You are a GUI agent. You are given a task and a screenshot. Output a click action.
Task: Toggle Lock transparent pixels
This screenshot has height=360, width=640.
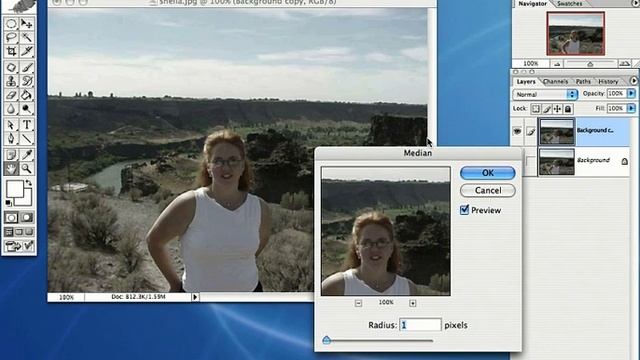coord(536,109)
